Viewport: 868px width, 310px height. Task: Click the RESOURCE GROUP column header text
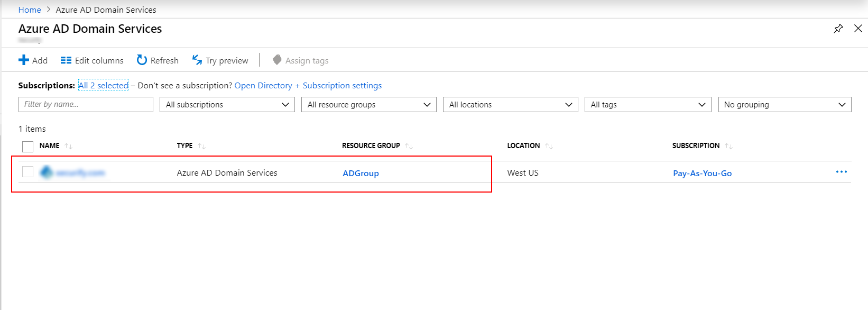tap(371, 146)
